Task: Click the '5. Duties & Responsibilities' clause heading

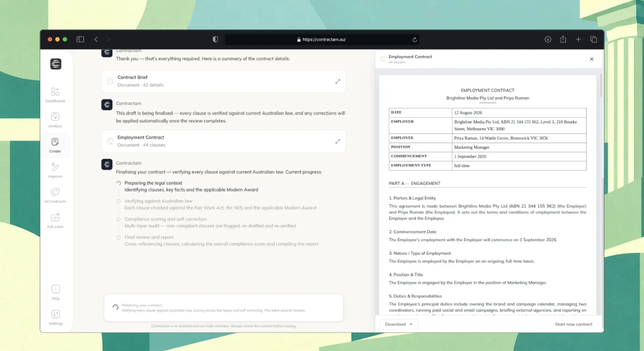Action: tap(415, 296)
